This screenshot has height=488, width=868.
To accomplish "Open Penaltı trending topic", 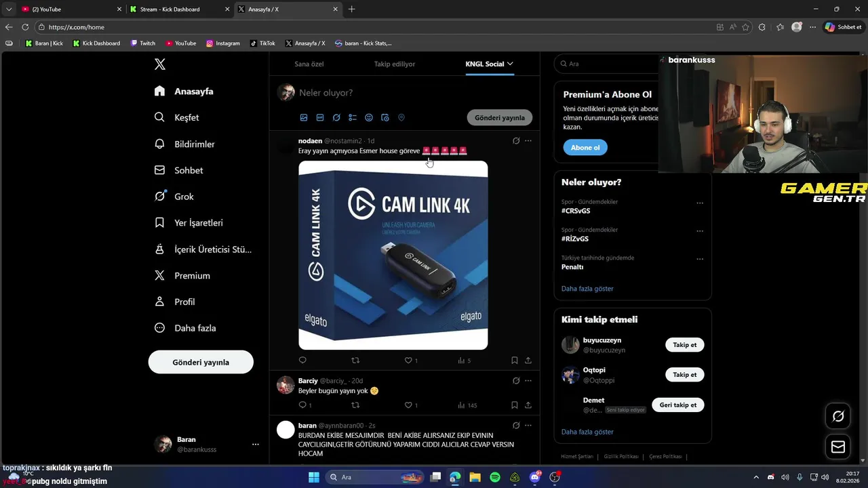I will [x=572, y=267].
